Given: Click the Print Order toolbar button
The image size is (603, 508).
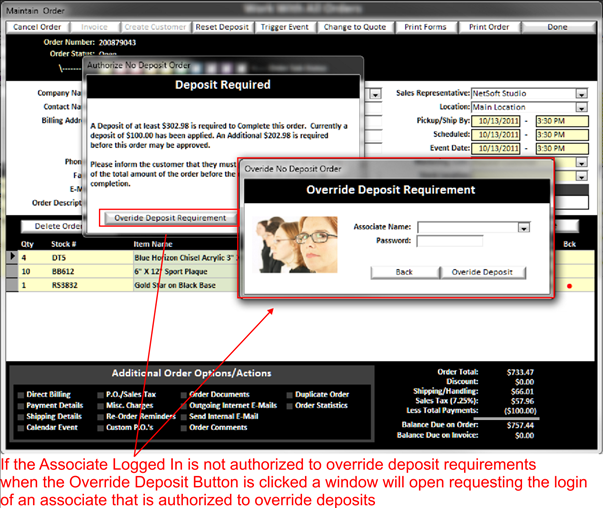Looking at the screenshot, I should coord(489,26).
